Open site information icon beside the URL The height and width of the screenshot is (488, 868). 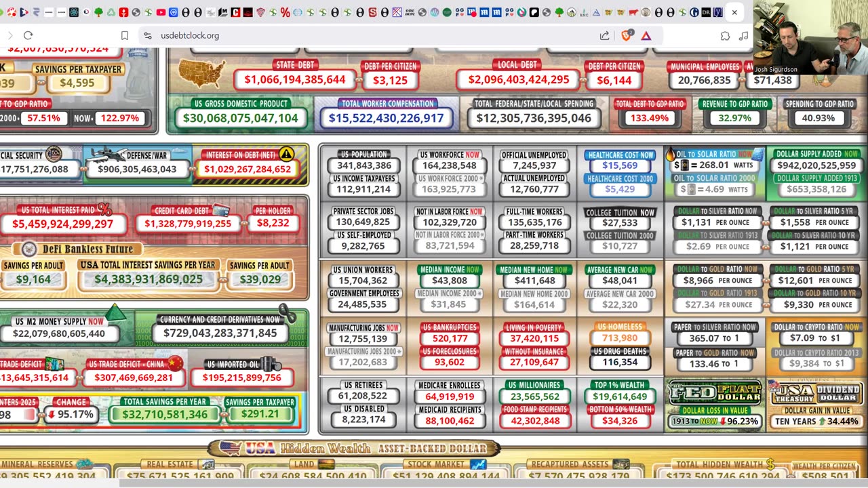tap(148, 35)
